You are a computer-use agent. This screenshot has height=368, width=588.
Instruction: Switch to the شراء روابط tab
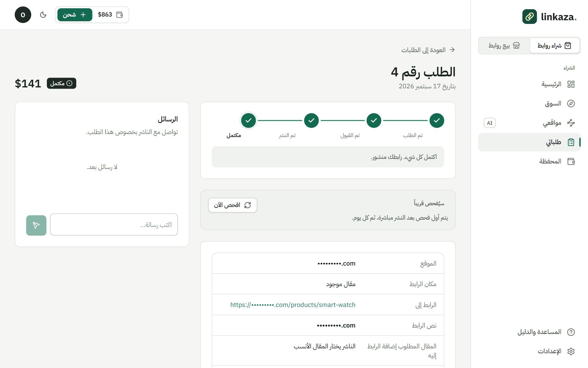tap(554, 46)
